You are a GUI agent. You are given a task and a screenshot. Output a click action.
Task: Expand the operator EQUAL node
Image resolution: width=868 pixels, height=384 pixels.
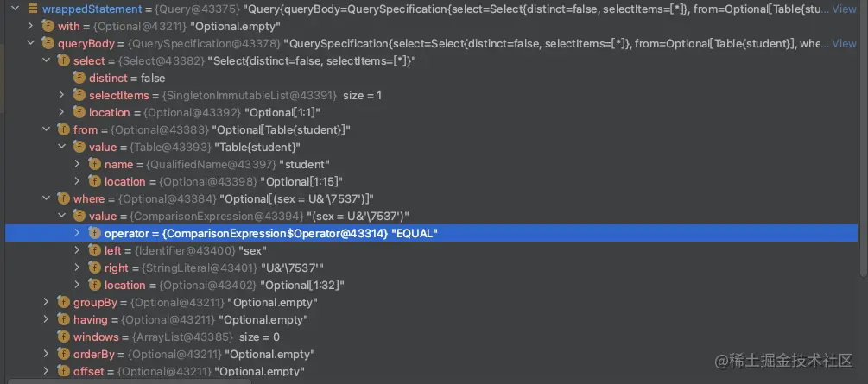78,234
